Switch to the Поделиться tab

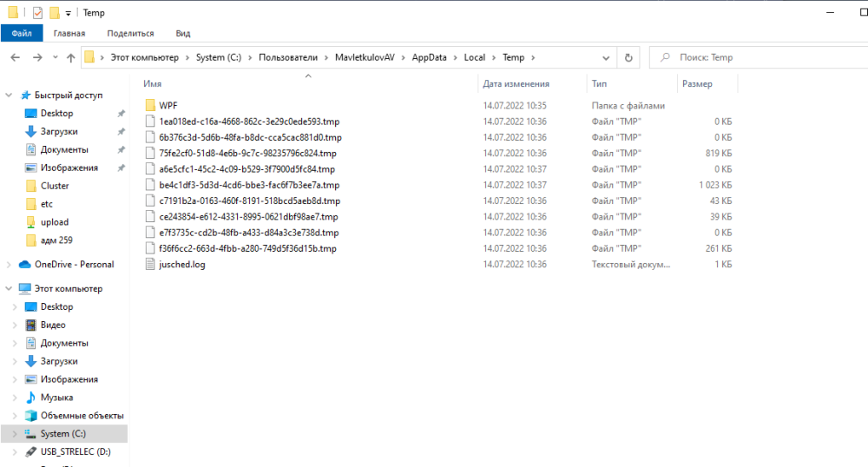(130, 33)
